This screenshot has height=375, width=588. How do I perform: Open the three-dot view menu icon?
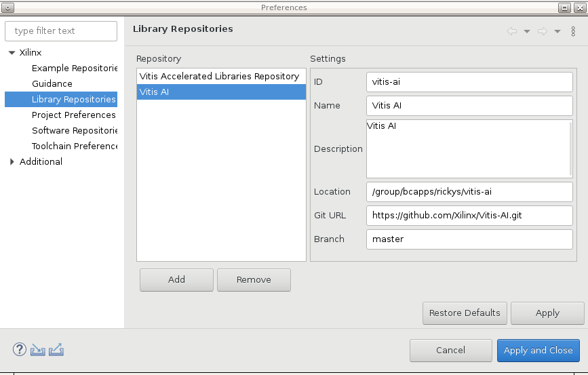(573, 31)
